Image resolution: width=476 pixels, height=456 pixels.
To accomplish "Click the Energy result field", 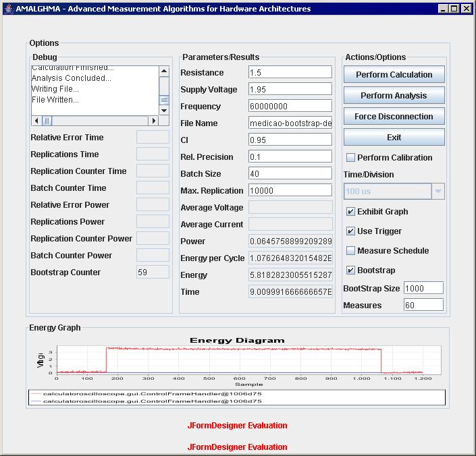I will coord(290,275).
